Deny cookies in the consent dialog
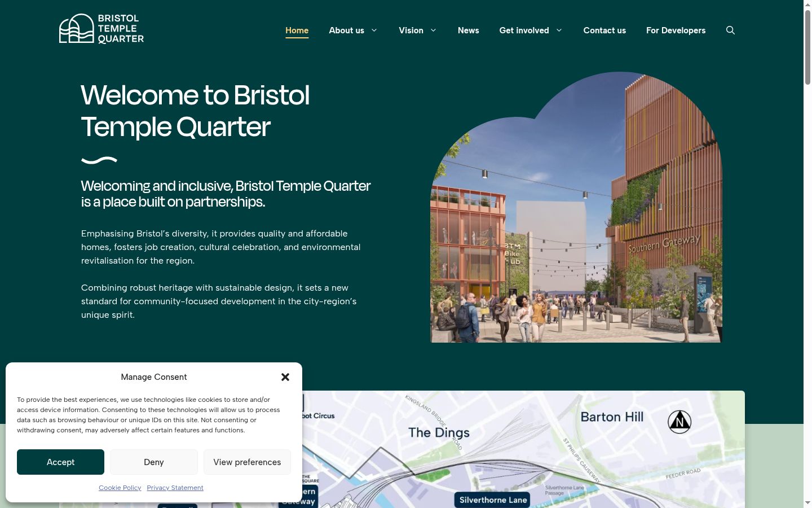The image size is (812, 508). click(x=154, y=462)
